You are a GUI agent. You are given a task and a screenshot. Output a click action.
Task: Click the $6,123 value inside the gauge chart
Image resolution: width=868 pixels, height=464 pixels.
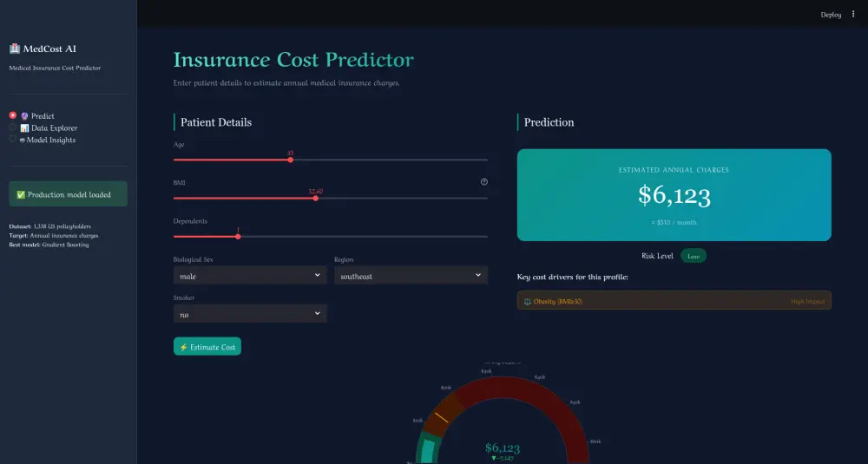[503, 448]
